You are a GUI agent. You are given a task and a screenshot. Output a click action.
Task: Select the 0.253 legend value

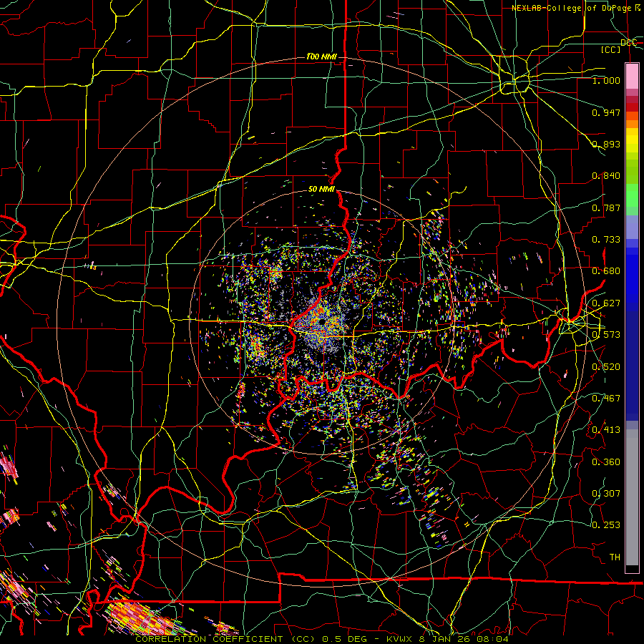(606, 525)
